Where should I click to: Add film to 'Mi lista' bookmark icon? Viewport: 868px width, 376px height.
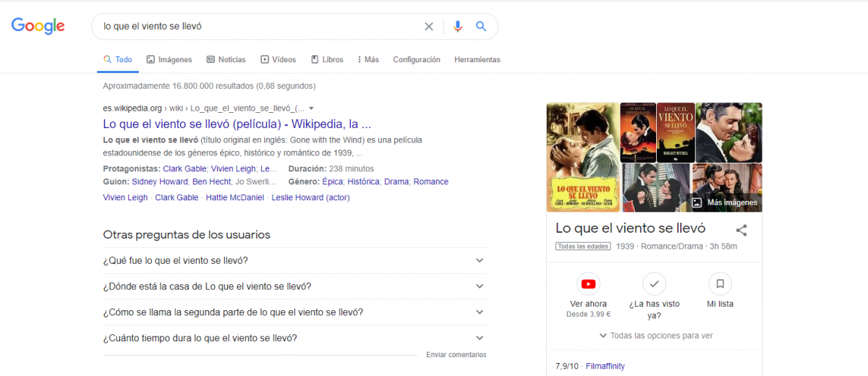[x=720, y=283]
